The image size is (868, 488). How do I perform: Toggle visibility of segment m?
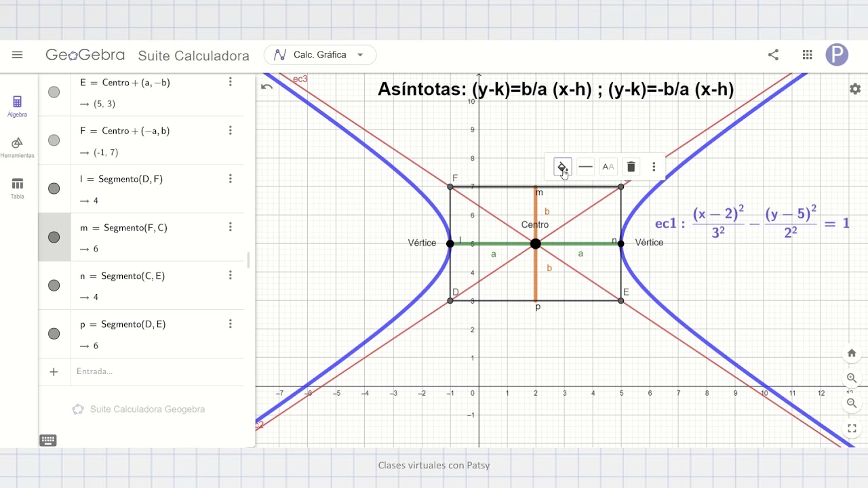(x=54, y=237)
